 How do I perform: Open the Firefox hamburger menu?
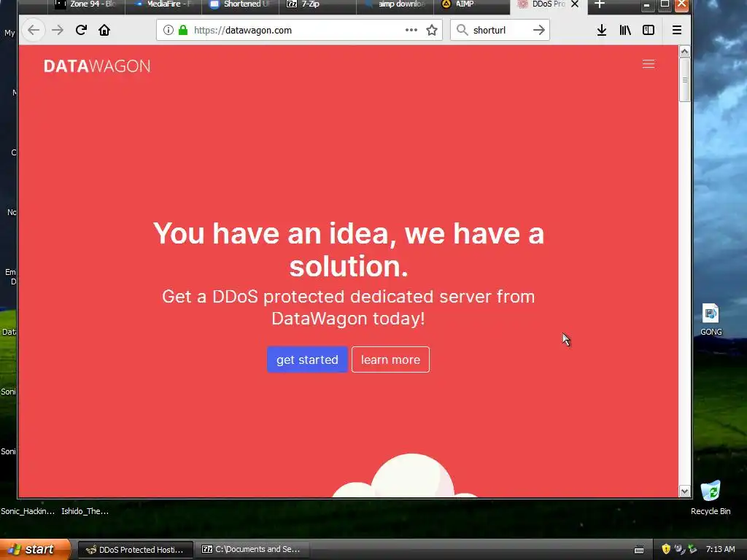point(676,30)
